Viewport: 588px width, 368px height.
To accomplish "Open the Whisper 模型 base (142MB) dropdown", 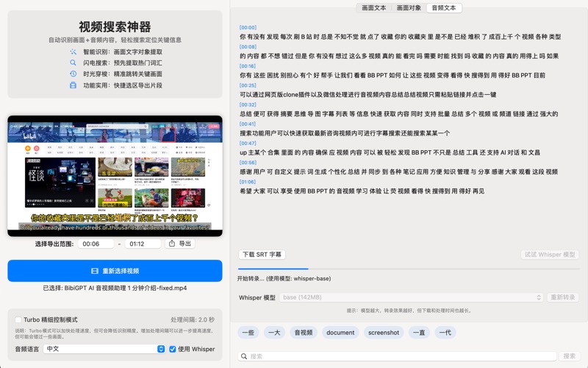I will (x=412, y=297).
